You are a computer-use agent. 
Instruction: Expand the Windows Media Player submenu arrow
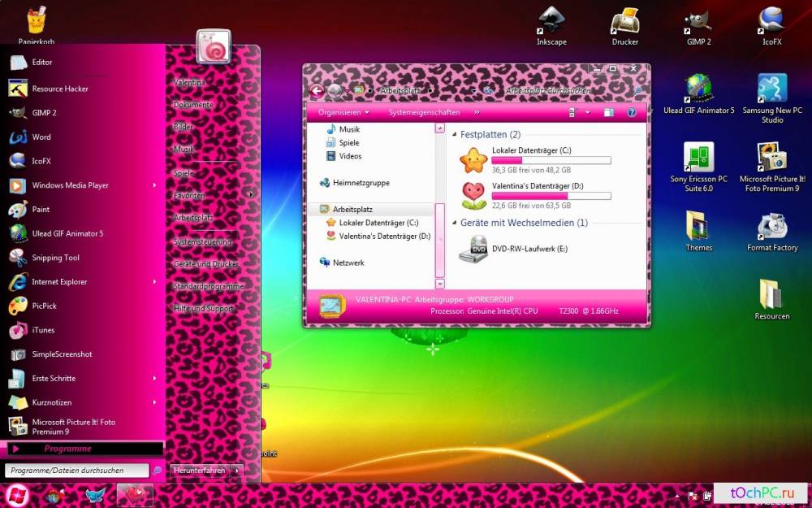[x=154, y=185]
